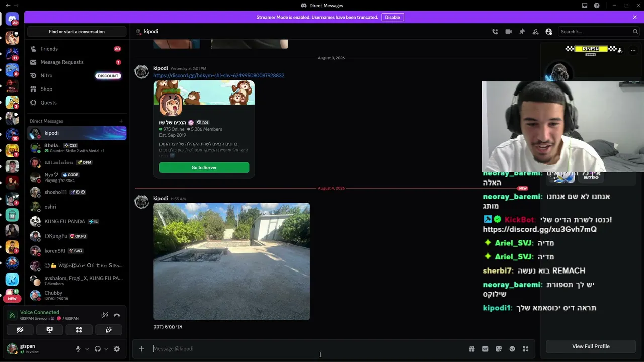Click the friend status icon in profile panel
644x362 pixels.
point(620,50)
